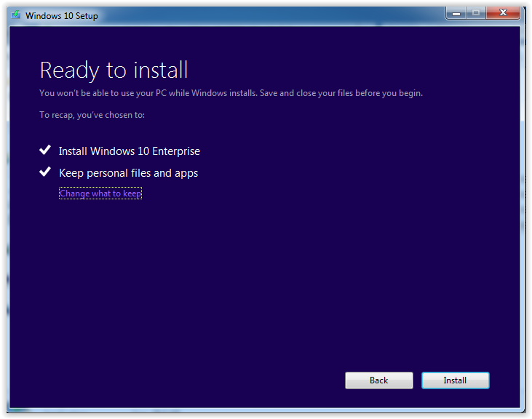Image resolution: width=532 pixels, height=419 pixels.
Task: Click the 'Keep personal files and apps' text
Action: click(x=128, y=173)
